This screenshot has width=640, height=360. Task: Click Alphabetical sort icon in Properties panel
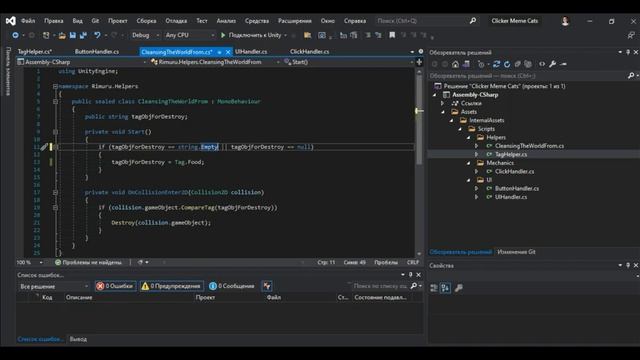click(445, 288)
